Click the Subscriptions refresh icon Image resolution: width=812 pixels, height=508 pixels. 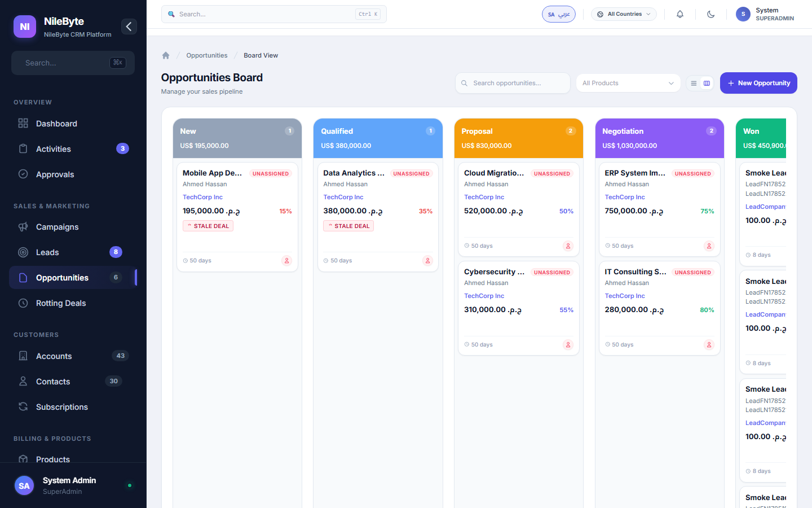click(23, 406)
